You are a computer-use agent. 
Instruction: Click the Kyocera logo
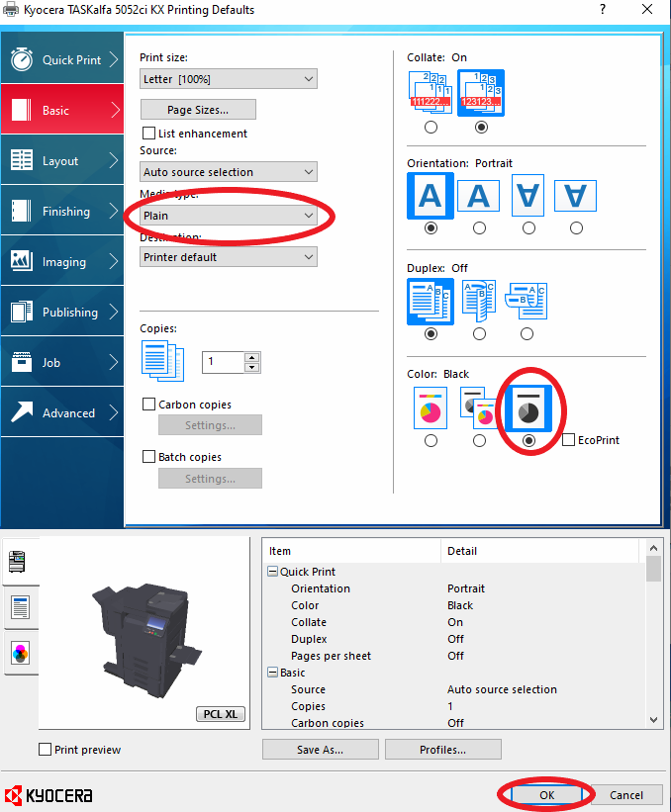coord(49,795)
